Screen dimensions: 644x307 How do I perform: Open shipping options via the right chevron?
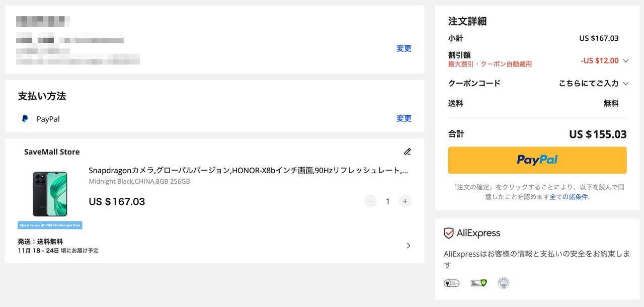408,246
